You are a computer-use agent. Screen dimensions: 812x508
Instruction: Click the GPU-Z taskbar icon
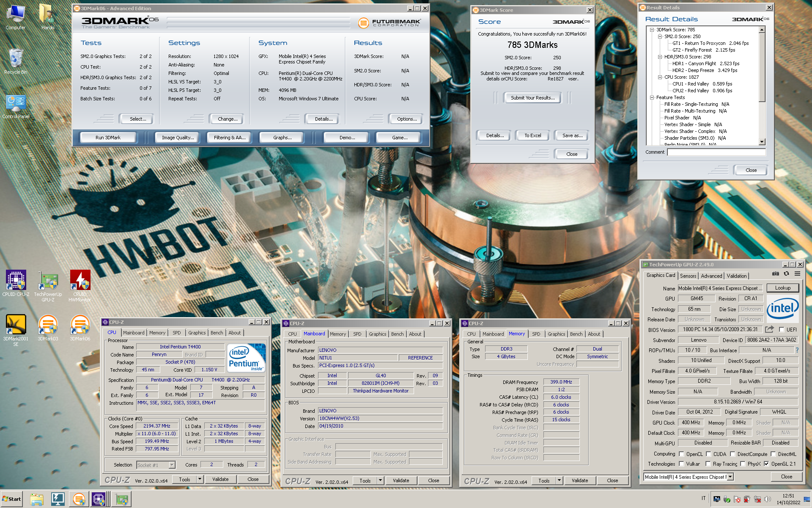point(122,500)
